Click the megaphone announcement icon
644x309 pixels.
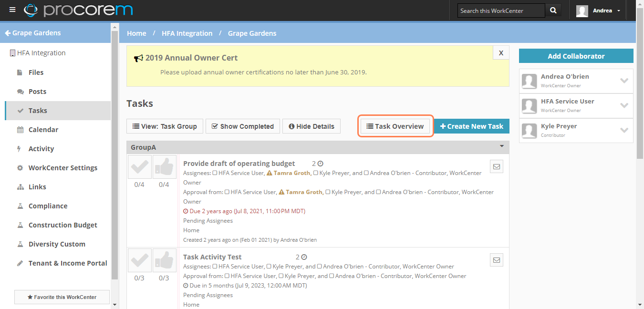click(138, 58)
